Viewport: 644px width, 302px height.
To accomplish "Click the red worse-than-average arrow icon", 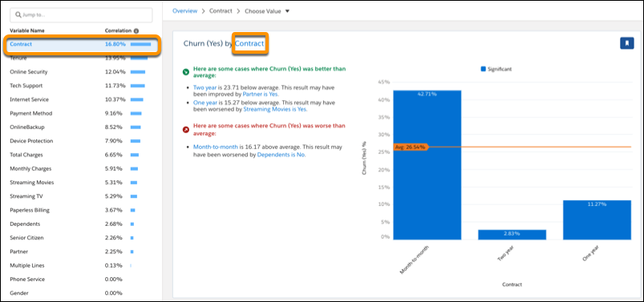I will (186, 130).
